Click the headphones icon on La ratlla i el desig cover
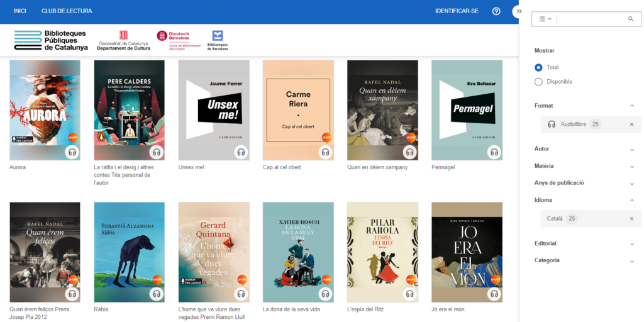The width and height of the screenshot is (644, 322). [x=157, y=152]
